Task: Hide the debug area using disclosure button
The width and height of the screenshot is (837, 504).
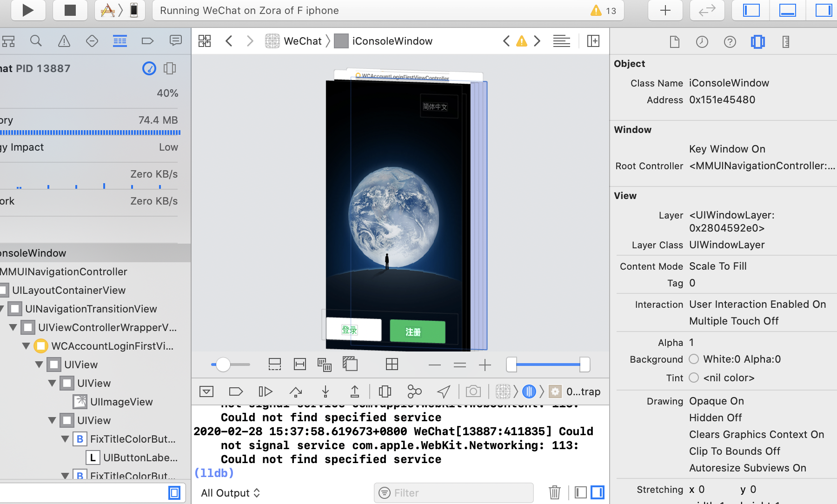Action: pyautogui.click(x=206, y=391)
